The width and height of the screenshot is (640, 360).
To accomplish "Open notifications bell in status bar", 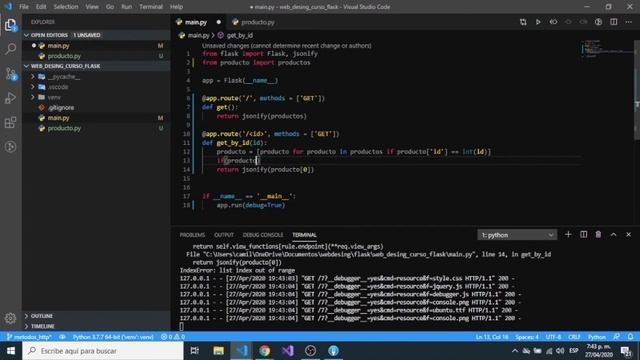I will pos(630,337).
